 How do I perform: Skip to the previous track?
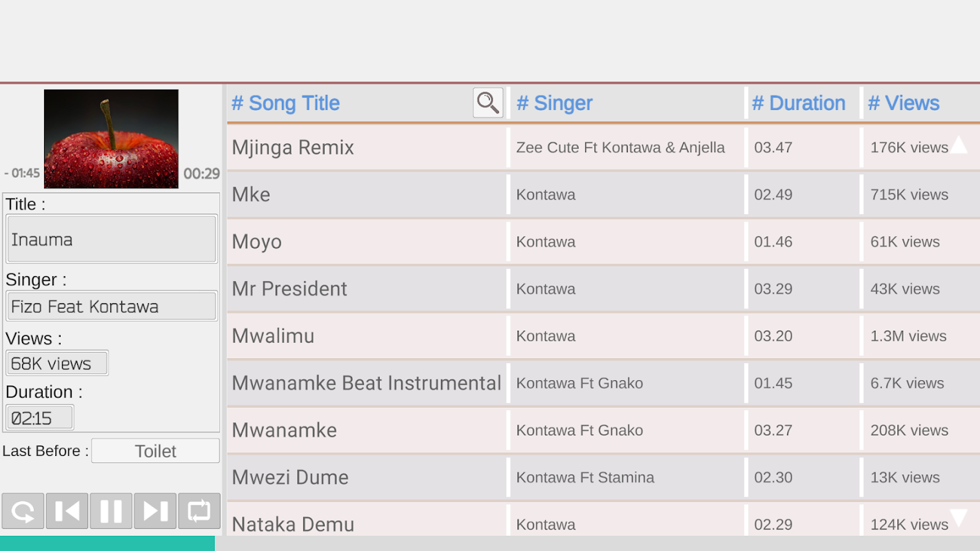click(x=67, y=511)
